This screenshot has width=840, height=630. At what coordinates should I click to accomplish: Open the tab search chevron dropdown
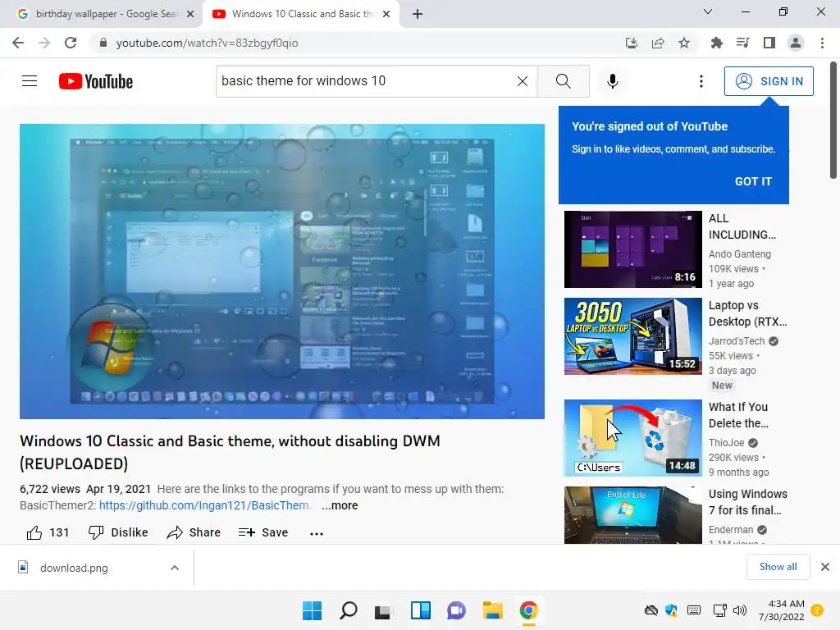tap(708, 11)
